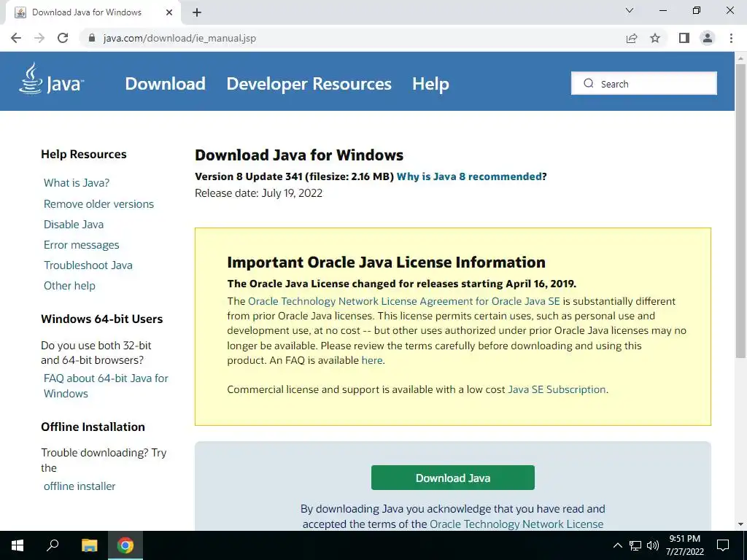Viewport: 747px width, 560px height.
Task: Click the Download Java for Windows heading
Action: tap(299, 155)
